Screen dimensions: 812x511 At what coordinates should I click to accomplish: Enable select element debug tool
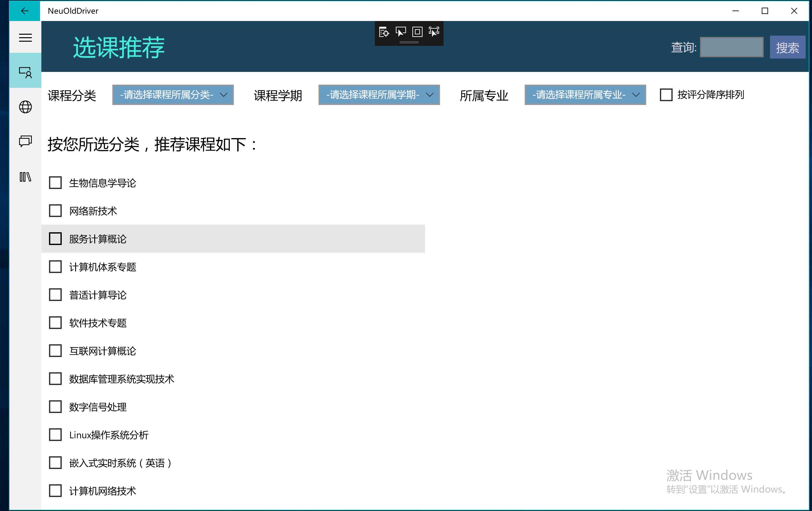pyautogui.click(x=401, y=32)
